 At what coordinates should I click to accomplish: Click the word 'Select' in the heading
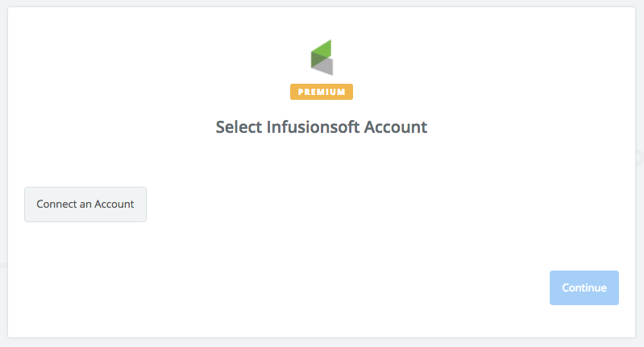click(x=239, y=126)
